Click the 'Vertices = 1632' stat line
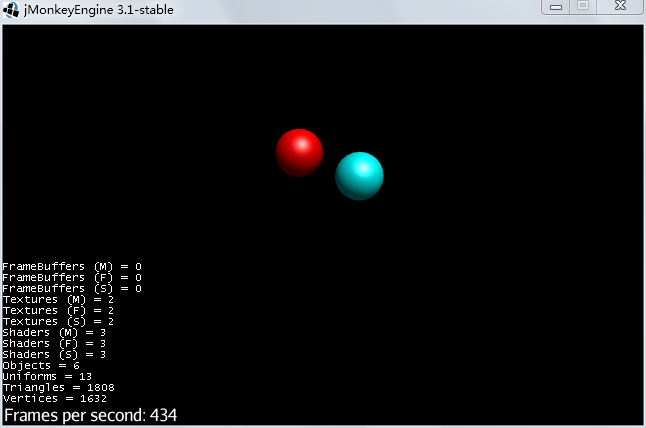Viewport: 646px width, 428px height. click(55, 399)
